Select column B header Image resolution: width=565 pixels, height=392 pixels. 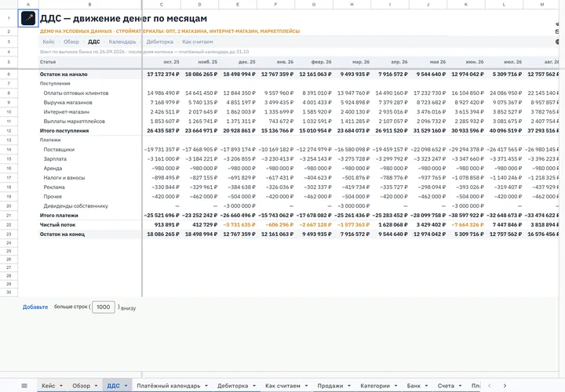[89, 5]
